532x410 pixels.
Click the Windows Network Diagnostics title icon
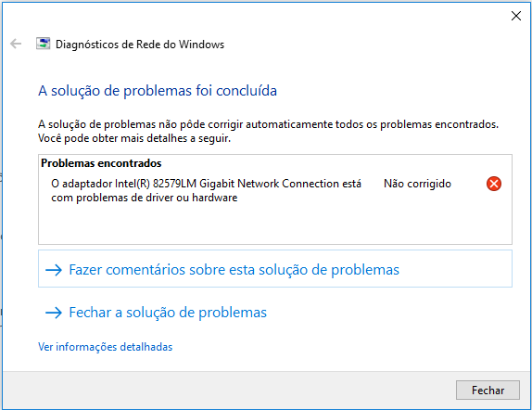43,44
